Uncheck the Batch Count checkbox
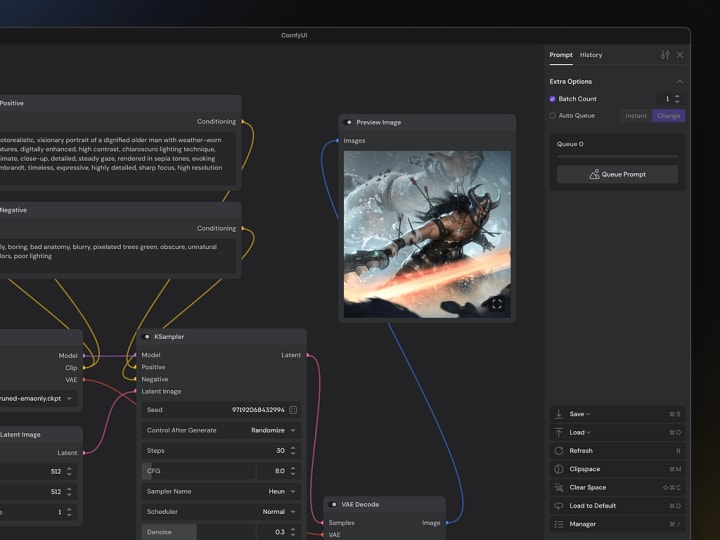720x540 pixels. pos(553,99)
